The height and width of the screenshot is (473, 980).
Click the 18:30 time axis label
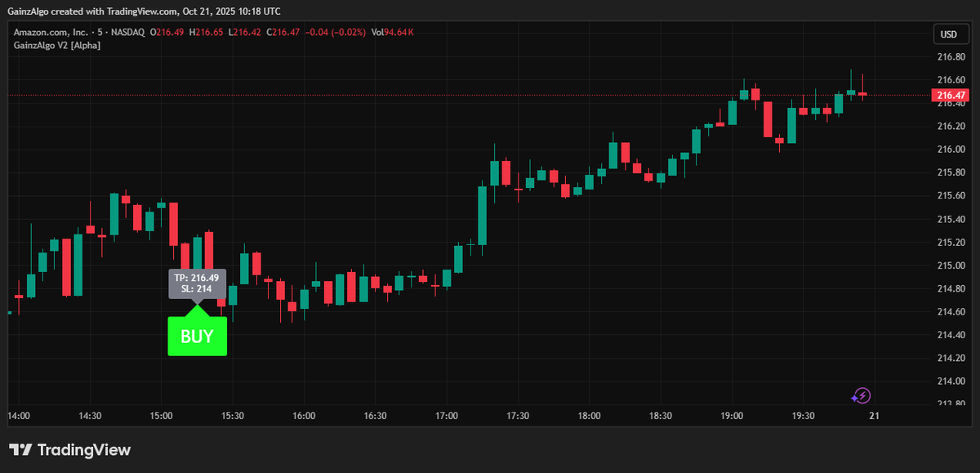(x=661, y=416)
